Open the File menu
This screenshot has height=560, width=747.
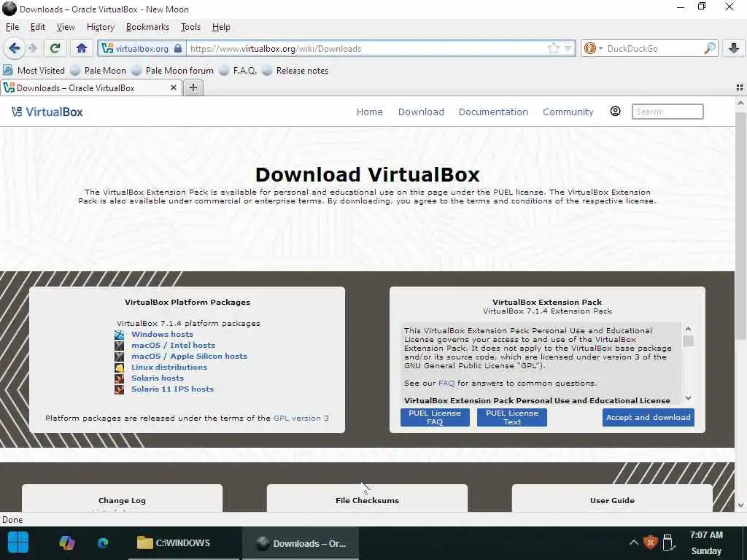coord(12,27)
